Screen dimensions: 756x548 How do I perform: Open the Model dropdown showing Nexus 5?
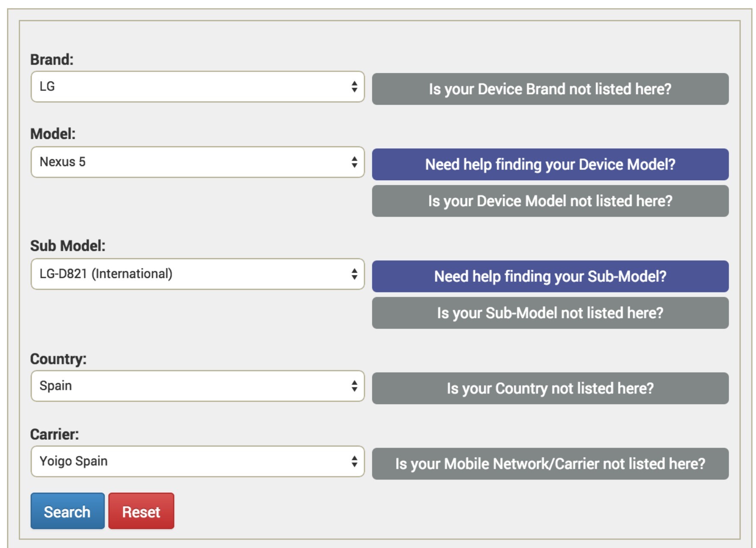tap(197, 162)
